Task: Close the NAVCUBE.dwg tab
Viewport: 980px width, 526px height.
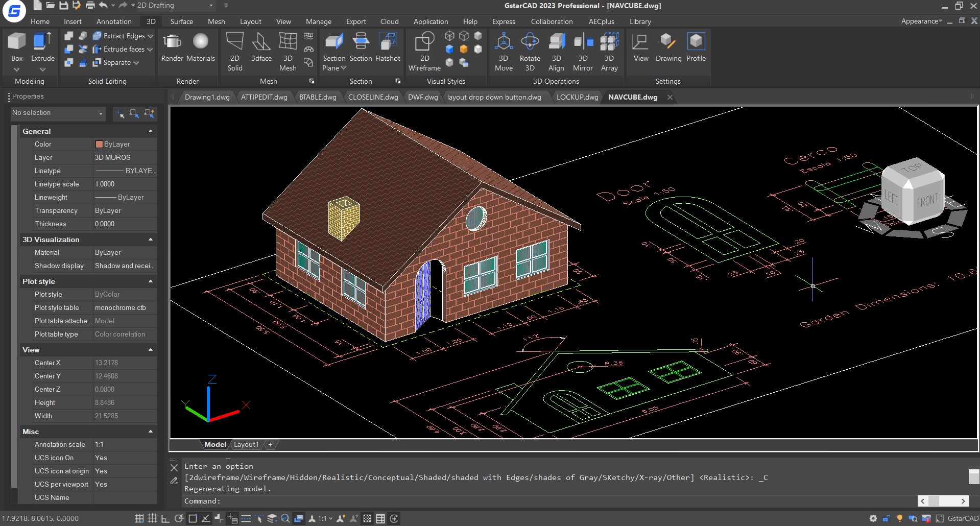Action: click(x=670, y=97)
